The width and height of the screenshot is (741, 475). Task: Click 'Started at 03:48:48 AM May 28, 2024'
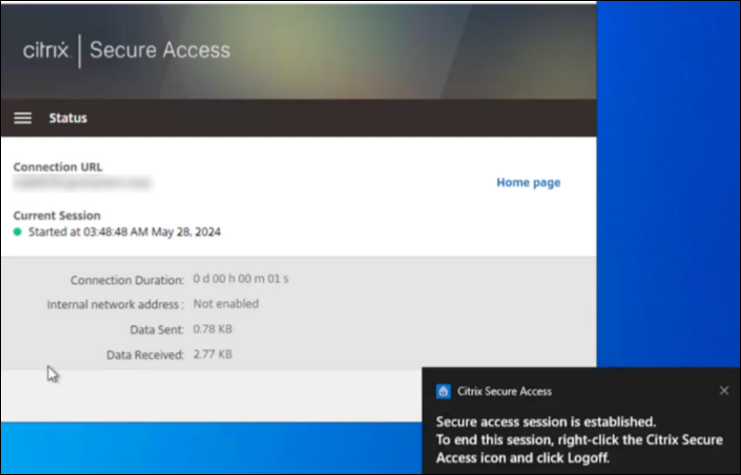[124, 232]
